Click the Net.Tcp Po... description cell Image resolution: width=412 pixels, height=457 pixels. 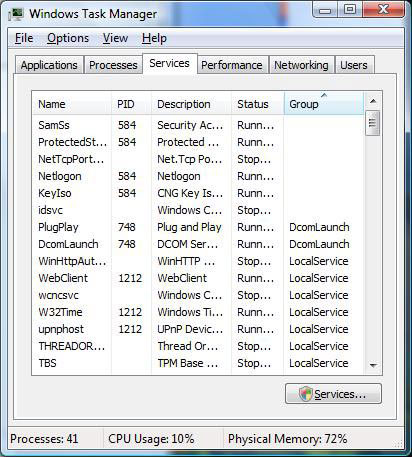pos(190,159)
